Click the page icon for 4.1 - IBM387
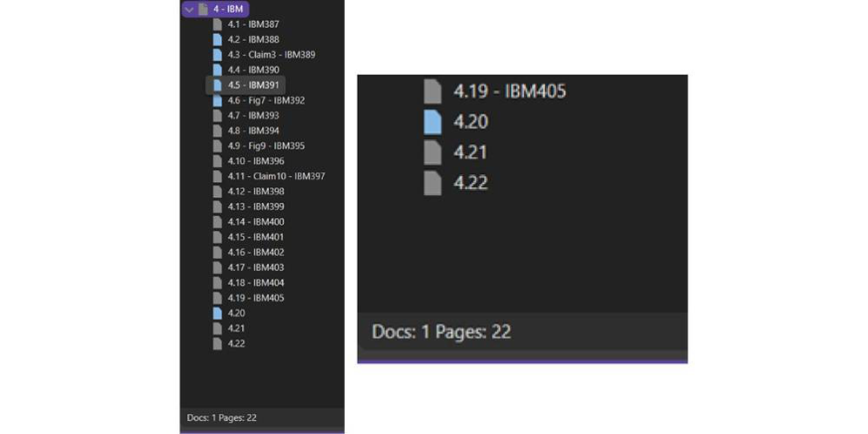 tap(217, 24)
